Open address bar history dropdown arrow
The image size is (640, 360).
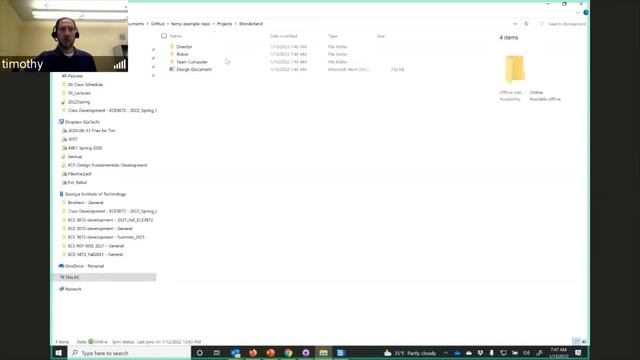(x=515, y=24)
